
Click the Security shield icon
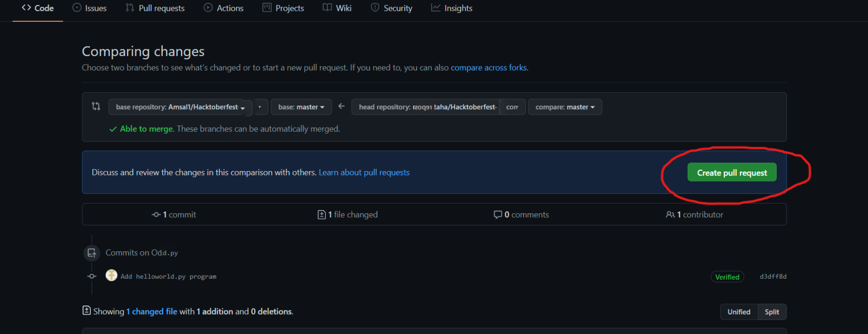375,8
